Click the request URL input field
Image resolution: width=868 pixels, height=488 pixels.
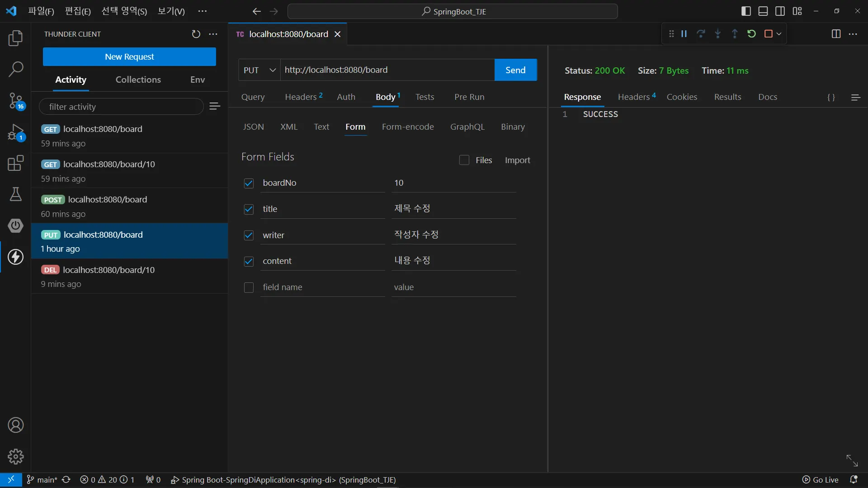tap(387, 70)
